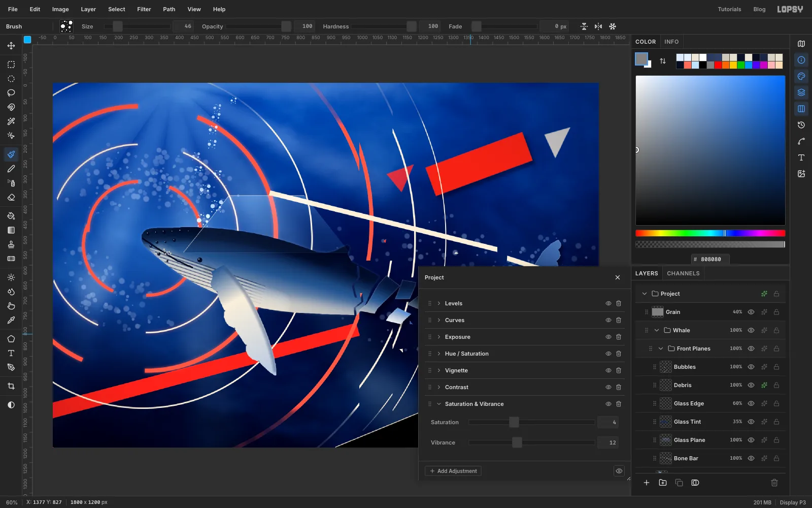This screenshot has height=508, width=812.
Task: Collapse the Front Planes group
Action: [x=661, y=348]
